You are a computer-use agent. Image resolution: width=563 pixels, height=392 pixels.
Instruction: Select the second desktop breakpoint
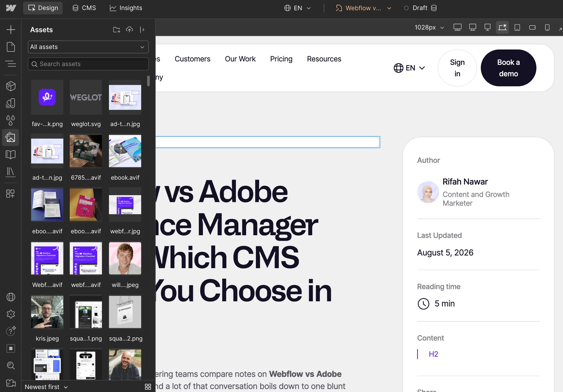[473, 28]
